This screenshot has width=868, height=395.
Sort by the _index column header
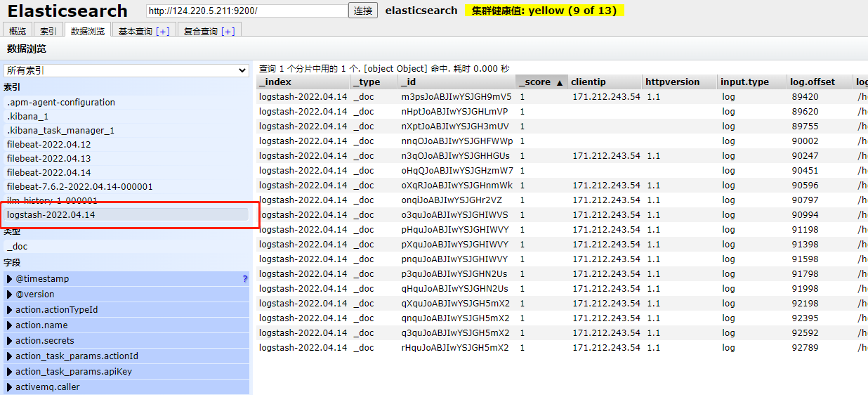tap(303, 82)
